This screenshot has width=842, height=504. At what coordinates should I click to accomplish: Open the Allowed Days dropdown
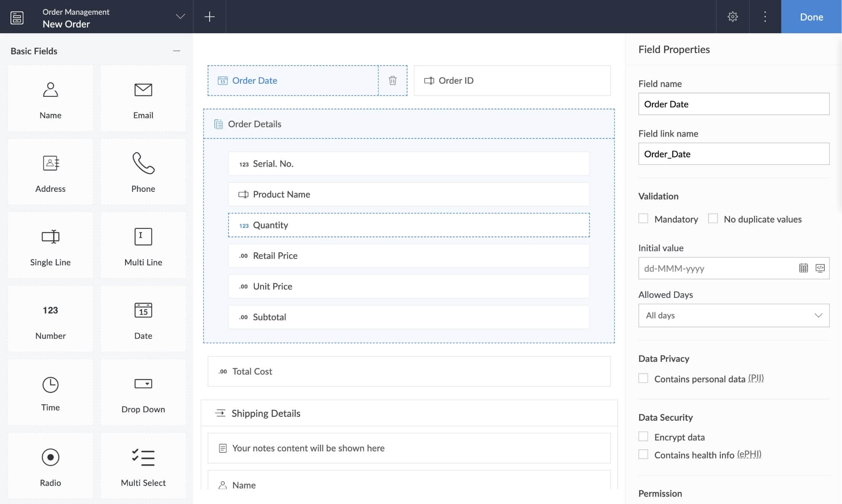click(733, 316)
